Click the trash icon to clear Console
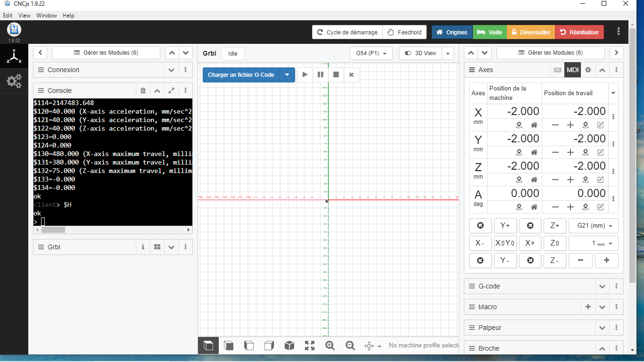Viewport: 644px width, 362px height. click(143, 90)
